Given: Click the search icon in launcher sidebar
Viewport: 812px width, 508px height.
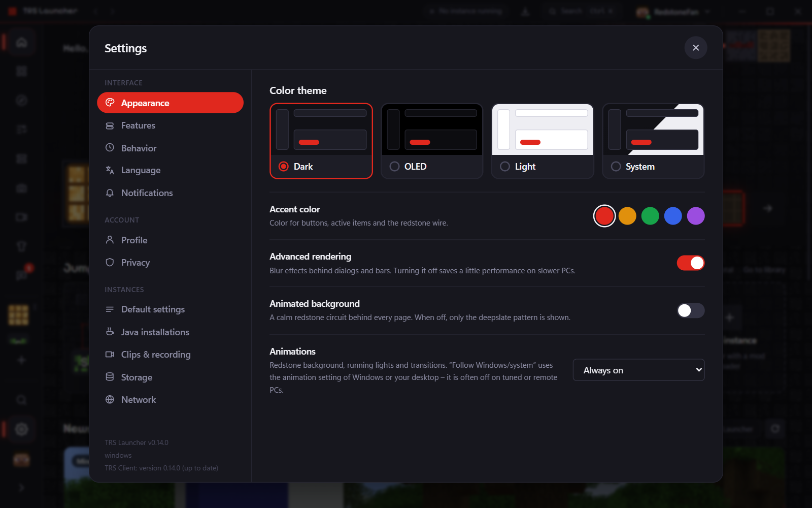Looking at the screenshot, I should (x=21, y=400).
